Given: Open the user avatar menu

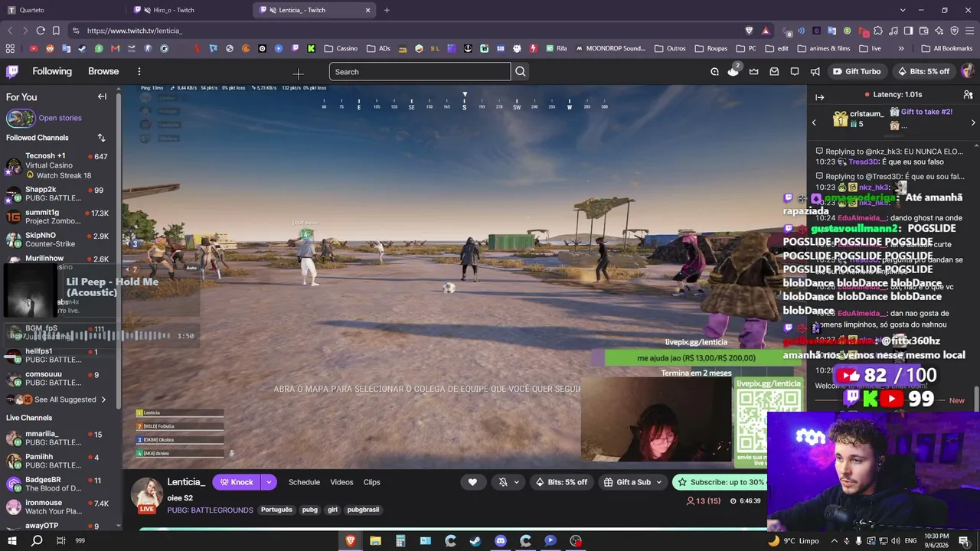Looking at the screenshot, I should [968, 71].
